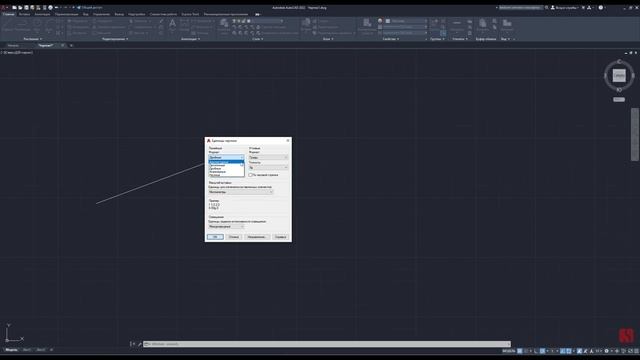
Task: Click Отмена in the units dialog
Action: click(234, 237)
